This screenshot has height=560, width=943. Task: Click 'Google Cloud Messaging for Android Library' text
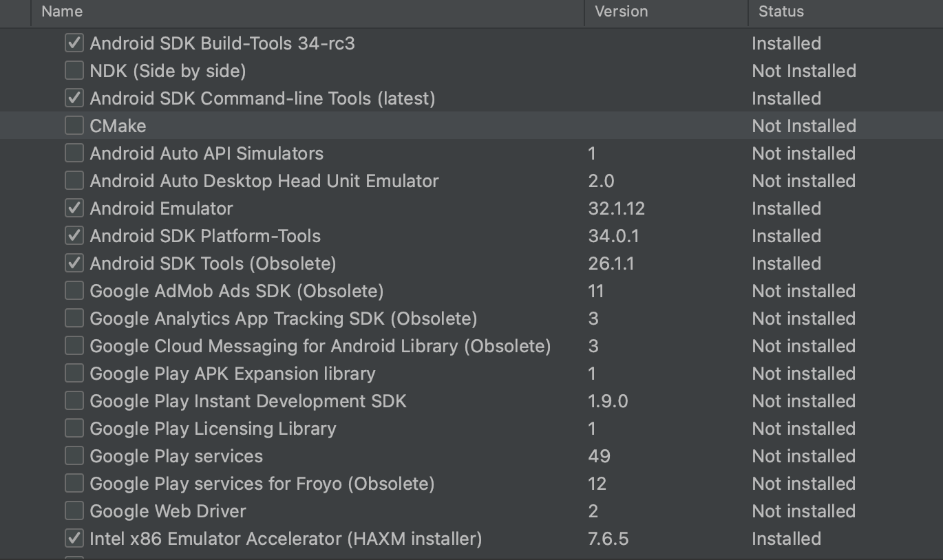(274, 346)
